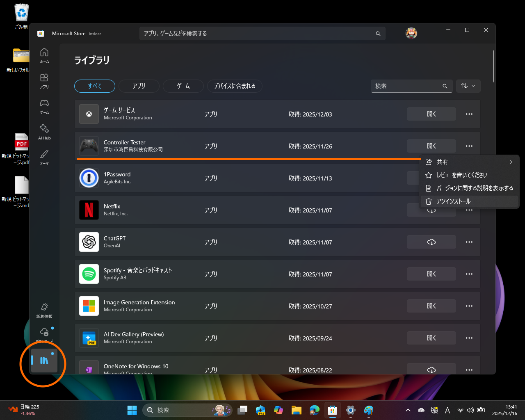Click the 1Password app icon
This screenshot has width=525, height=420.
tap(89, 178)
